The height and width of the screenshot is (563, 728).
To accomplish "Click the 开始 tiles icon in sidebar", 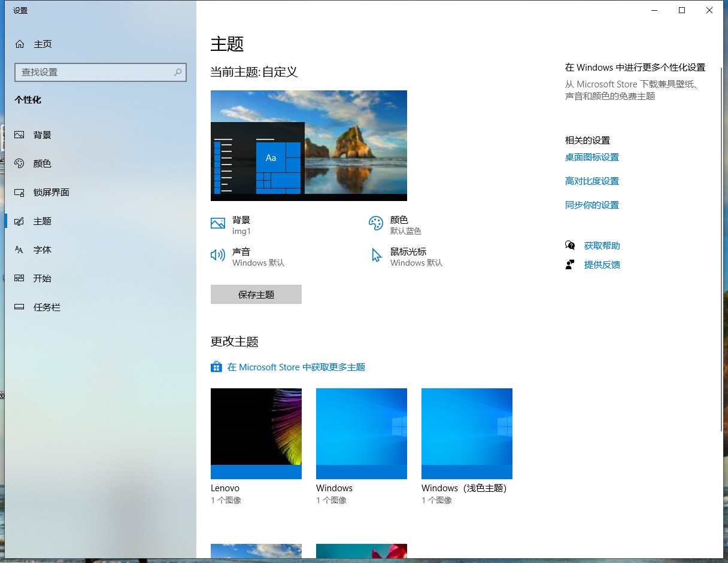I will (x=20, y=279).
